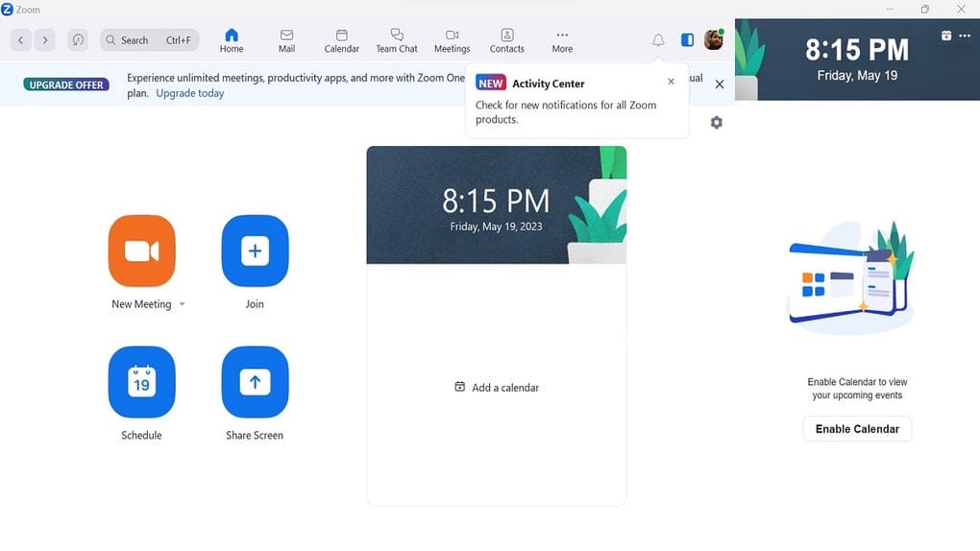Restore the Zoom window size

point(925,10)
